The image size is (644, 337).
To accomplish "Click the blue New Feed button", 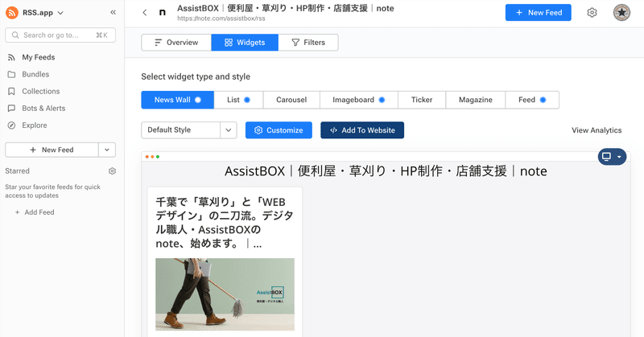I will [538, 13].
